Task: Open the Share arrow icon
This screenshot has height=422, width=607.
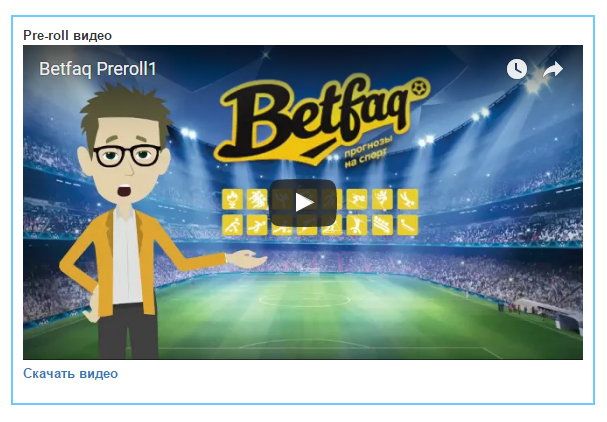Action: (552, 69)
